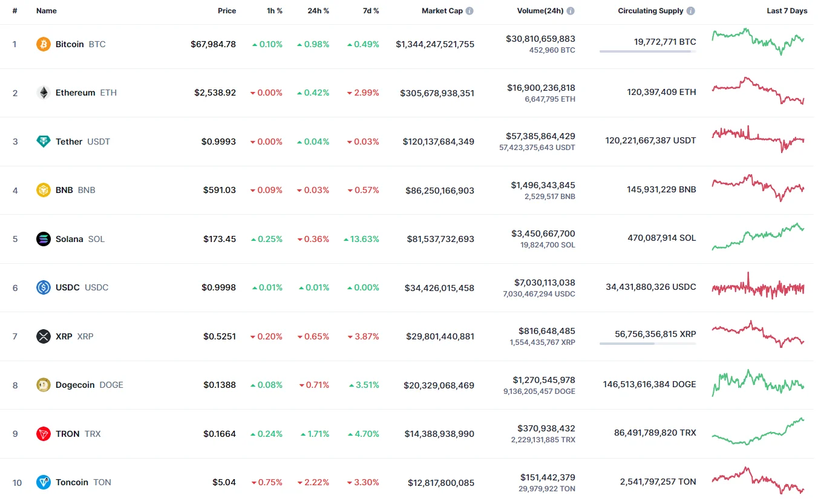The width and height of the screenshot is (818, 504).
Task: Open the Toncoin coin page link
Action: [71, 482]
